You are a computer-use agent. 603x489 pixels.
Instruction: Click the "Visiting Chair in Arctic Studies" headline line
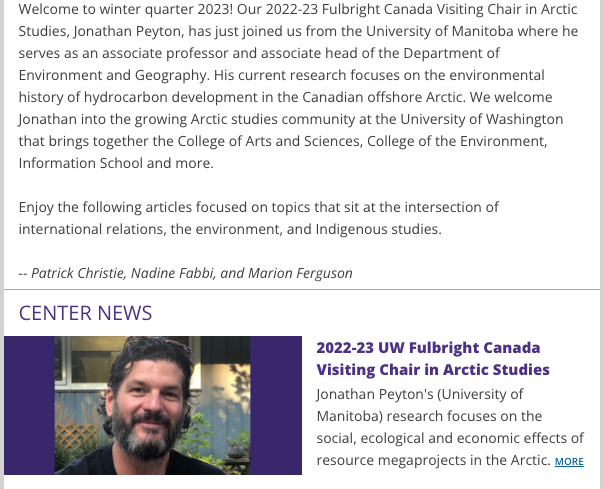pos(433,369)
